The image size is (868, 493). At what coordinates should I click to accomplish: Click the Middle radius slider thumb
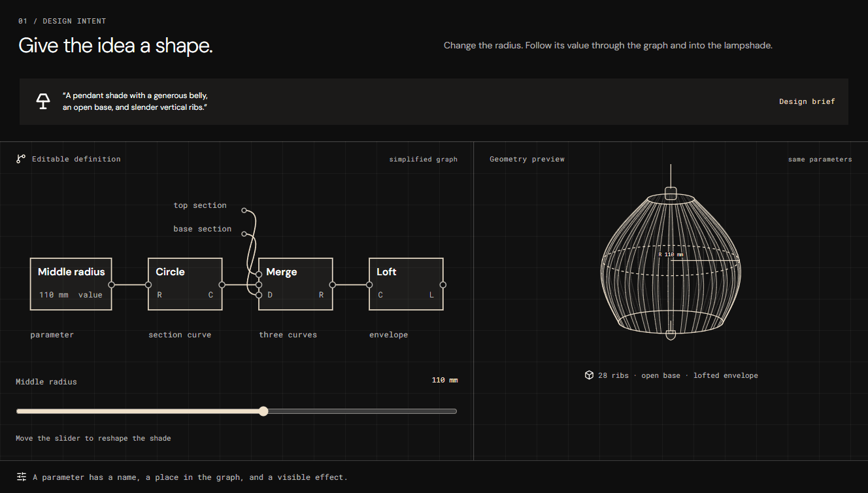click(x=263, y=411)
